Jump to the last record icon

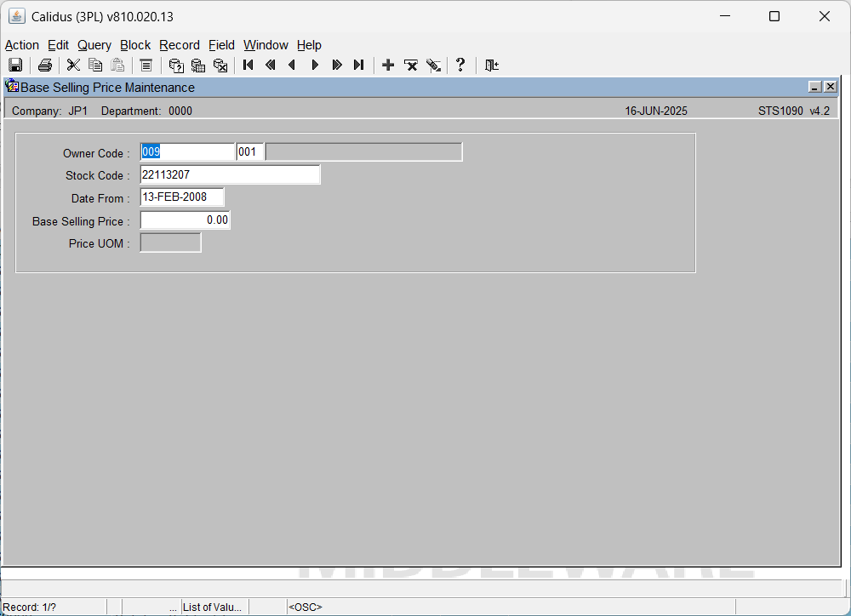(358, 66)
